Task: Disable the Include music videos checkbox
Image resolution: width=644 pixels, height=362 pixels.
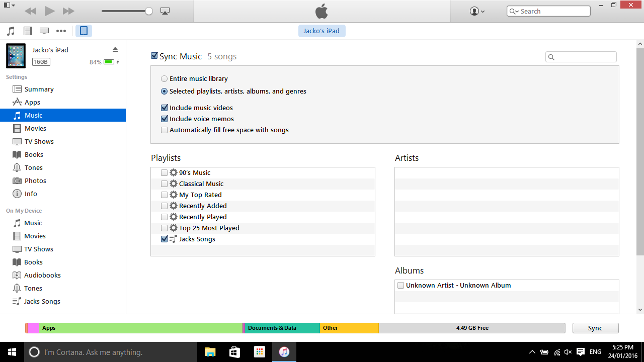Action: (x=164, y=108)
